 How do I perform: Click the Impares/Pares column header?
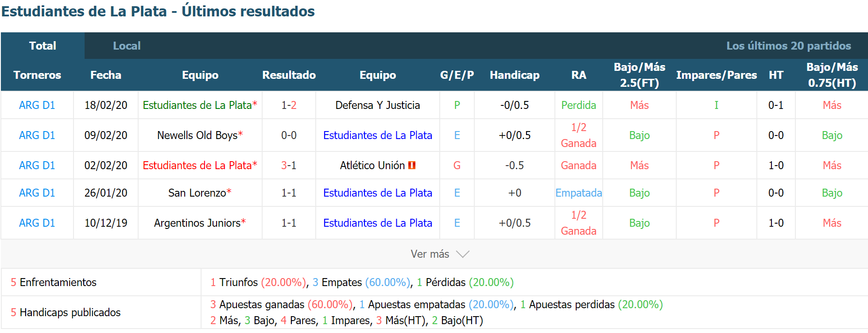coord(717,75)
